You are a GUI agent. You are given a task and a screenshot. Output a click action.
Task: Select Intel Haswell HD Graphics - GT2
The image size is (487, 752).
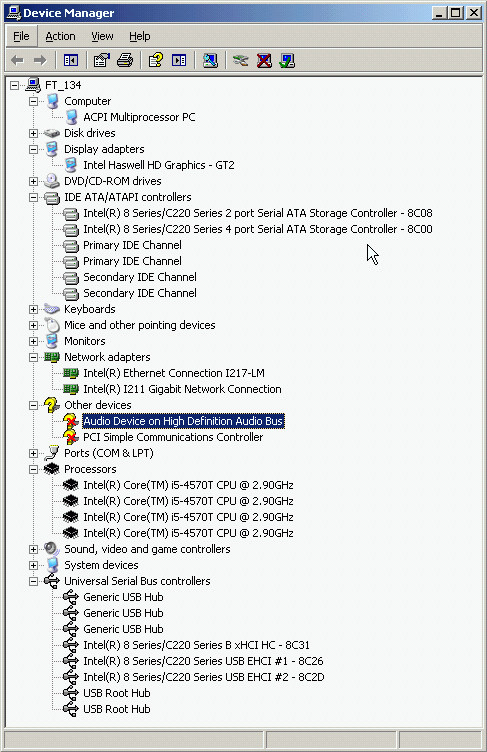[159, 165]
